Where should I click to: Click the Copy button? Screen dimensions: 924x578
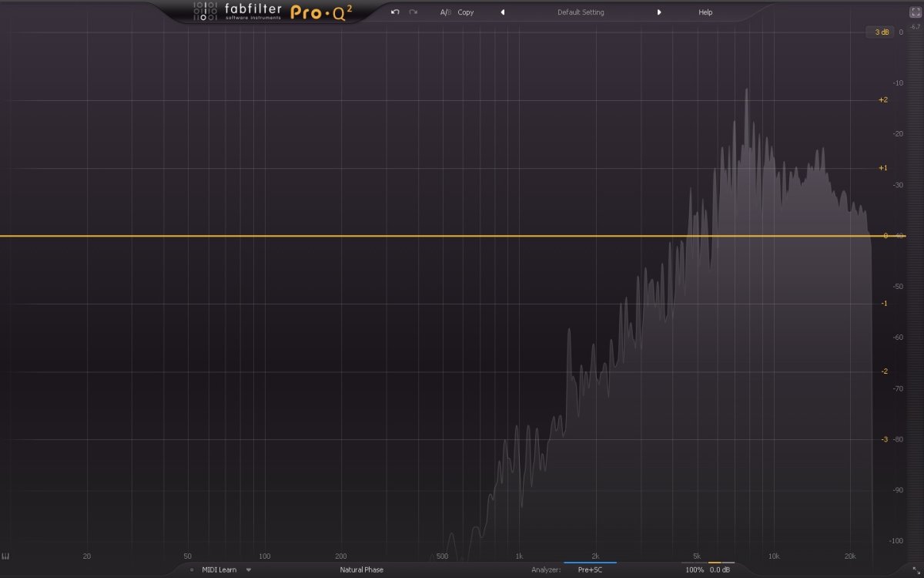[466, 12]
